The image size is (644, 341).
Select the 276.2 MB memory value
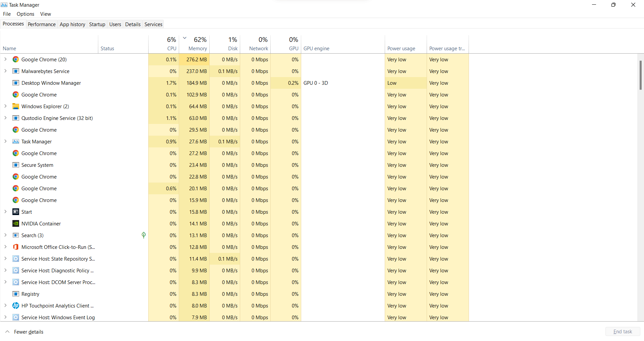tap(194, 60)
